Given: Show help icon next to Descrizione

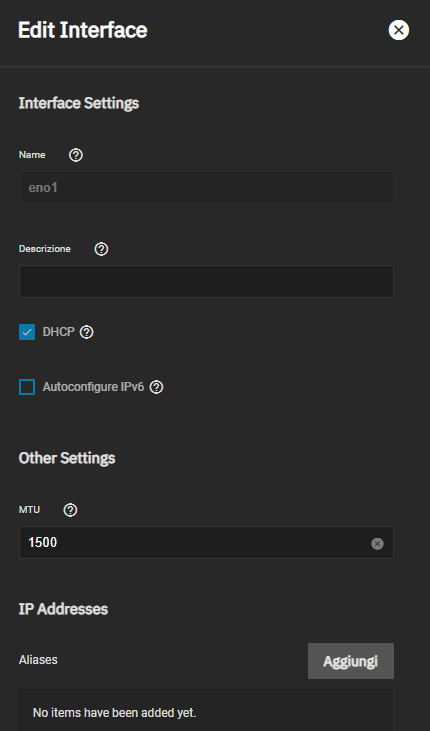Looking at the screenshot, I should pos(101,249).
